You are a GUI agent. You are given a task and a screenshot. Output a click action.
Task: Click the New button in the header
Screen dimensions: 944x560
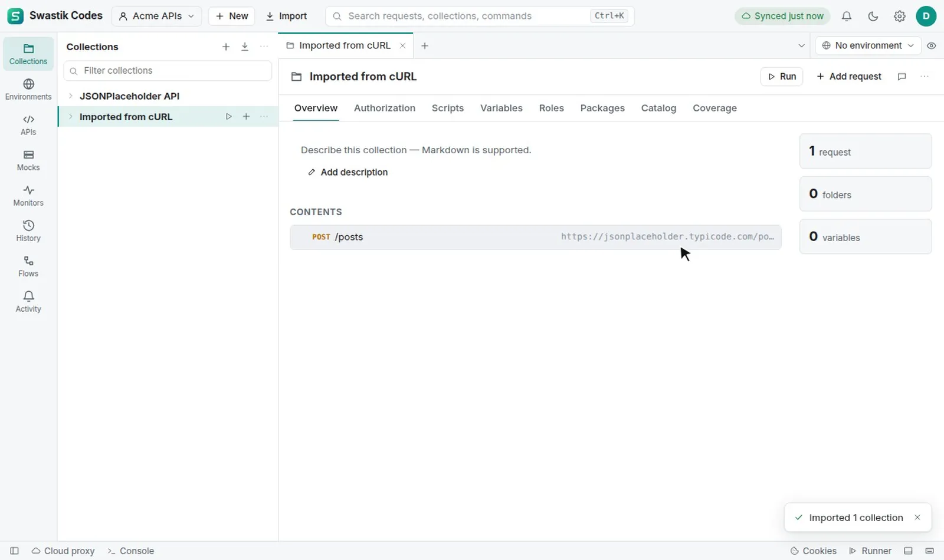[x=231, y=16]
